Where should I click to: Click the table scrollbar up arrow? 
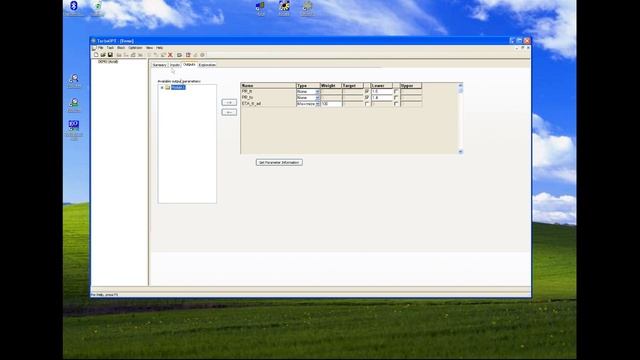pyautogui.click(x=460, y=85)
